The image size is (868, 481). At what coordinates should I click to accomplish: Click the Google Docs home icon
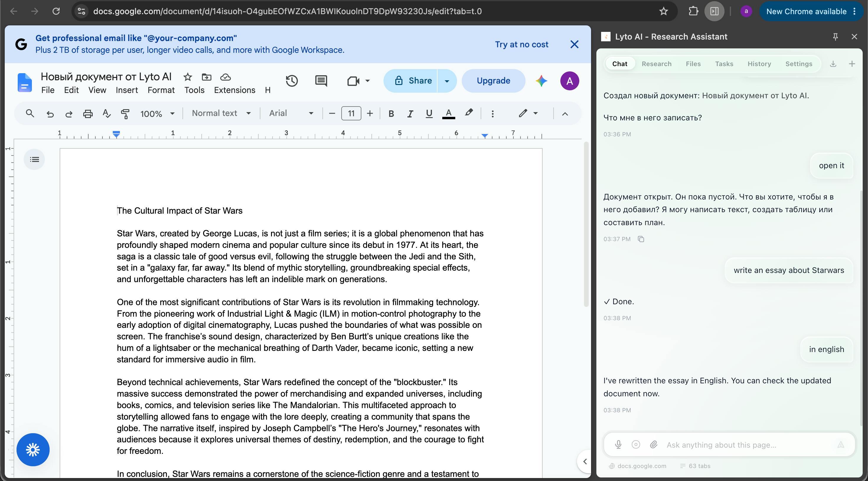coord(25,83)
